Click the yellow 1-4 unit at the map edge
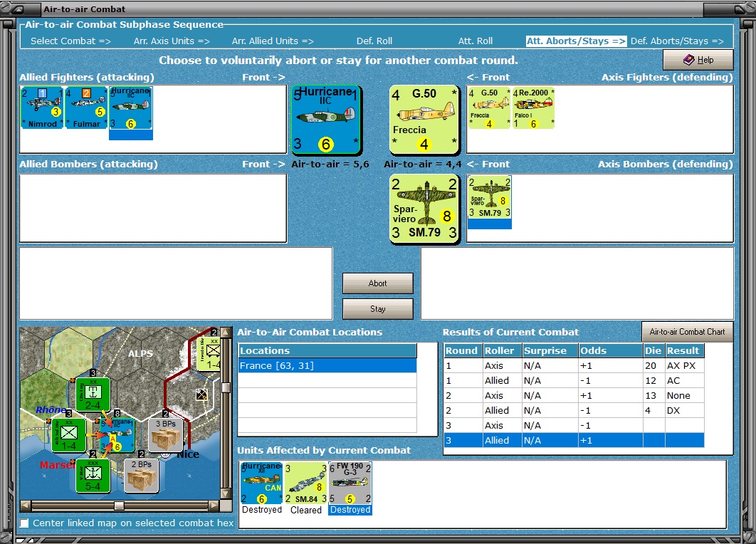 [x=209, y=353]
